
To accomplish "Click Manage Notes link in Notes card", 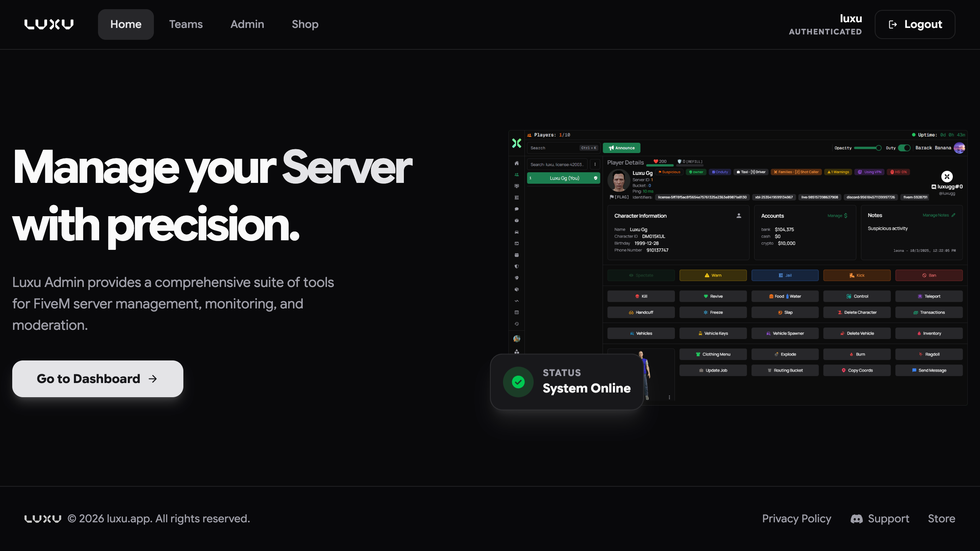I will click(x=939, y=215).
